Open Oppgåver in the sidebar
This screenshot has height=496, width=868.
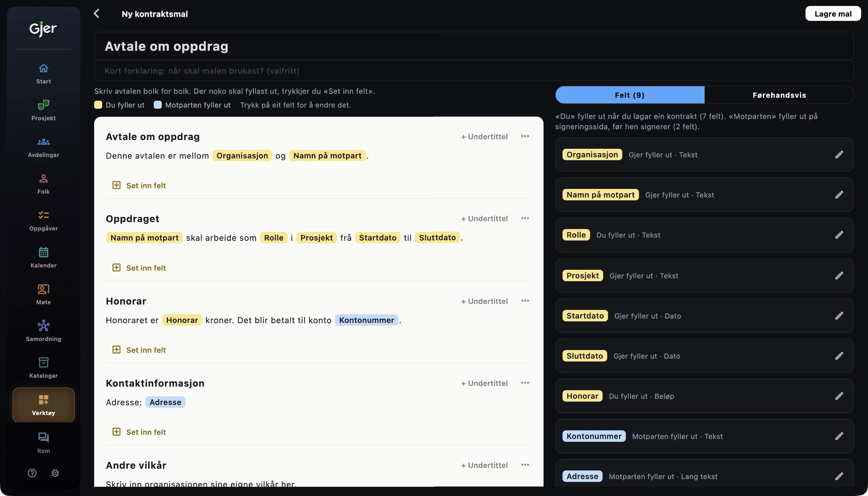43,221
